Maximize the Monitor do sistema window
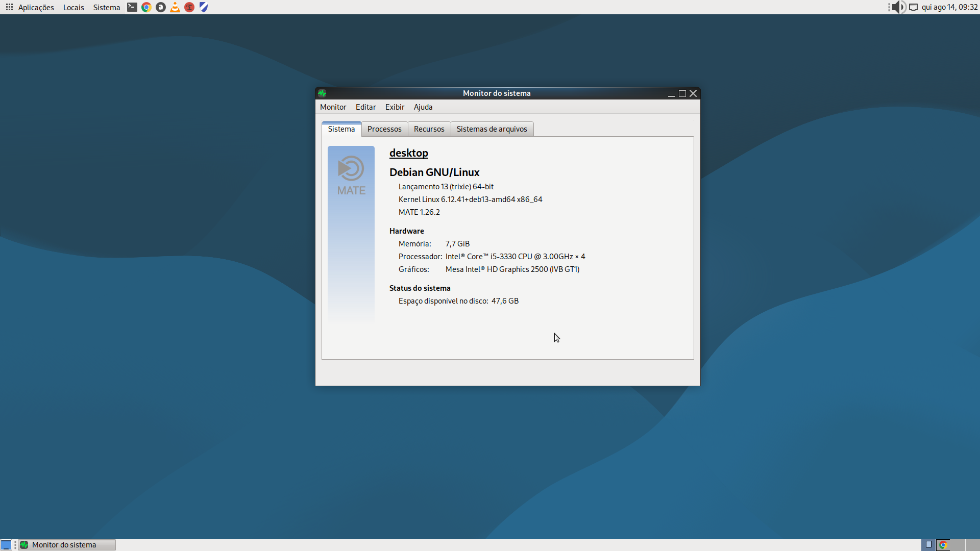Image resolution: width=980 pixels, height=551 pixels. (682, 93)
